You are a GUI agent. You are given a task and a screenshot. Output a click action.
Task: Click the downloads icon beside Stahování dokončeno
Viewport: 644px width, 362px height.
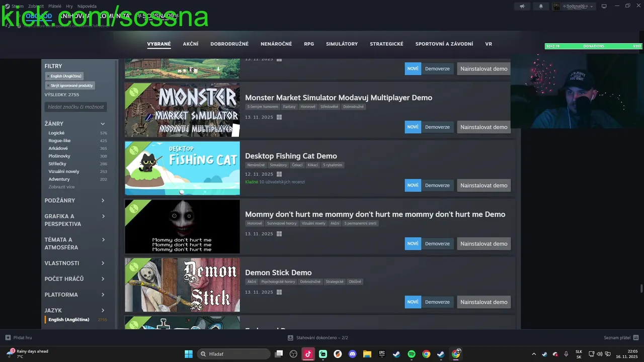click(x=290, y=338)
